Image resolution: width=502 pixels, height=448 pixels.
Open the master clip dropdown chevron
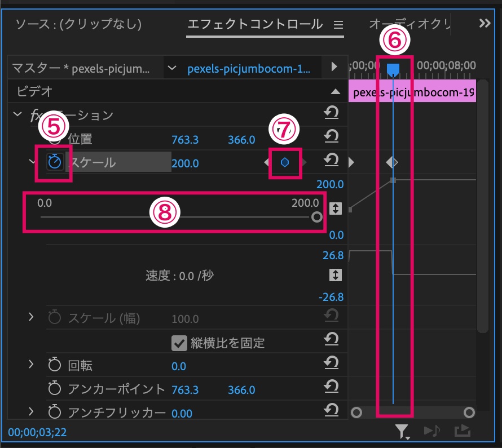[172, 68]
